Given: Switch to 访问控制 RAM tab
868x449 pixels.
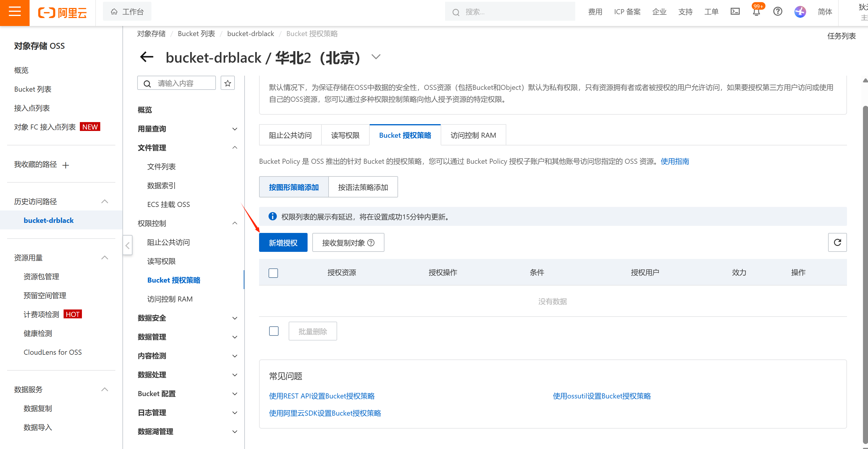Looking at the screenshot, I should pyautogui.click(x=473, y=135).
